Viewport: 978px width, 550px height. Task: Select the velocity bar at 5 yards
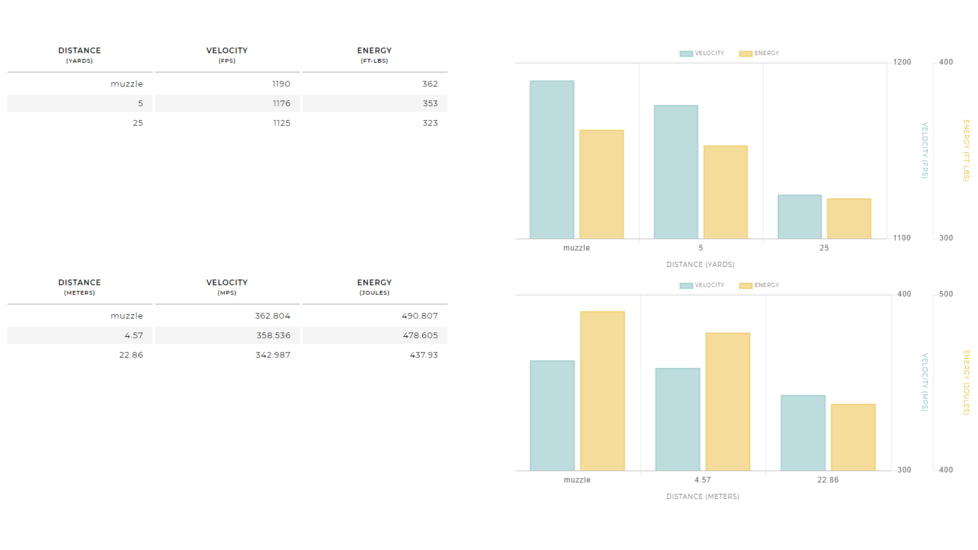click(x=676, y=172)
